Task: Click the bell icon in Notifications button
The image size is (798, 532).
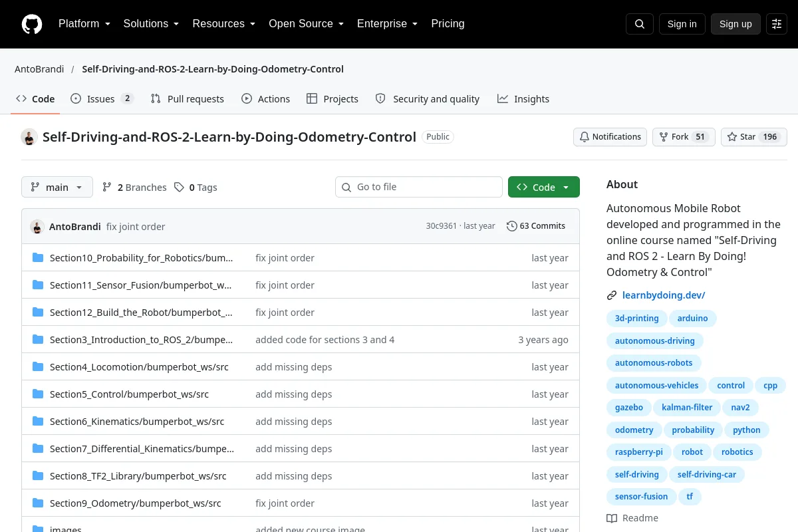Action: (x=585, y=137)
